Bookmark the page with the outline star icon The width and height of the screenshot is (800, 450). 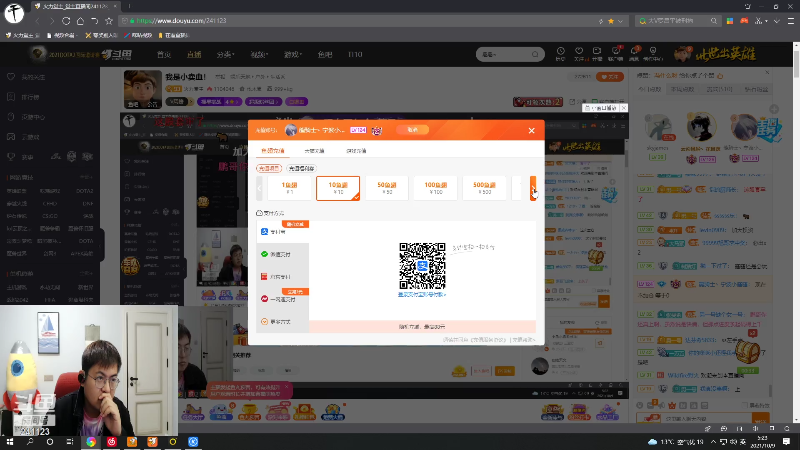click(x=109, y=21)
